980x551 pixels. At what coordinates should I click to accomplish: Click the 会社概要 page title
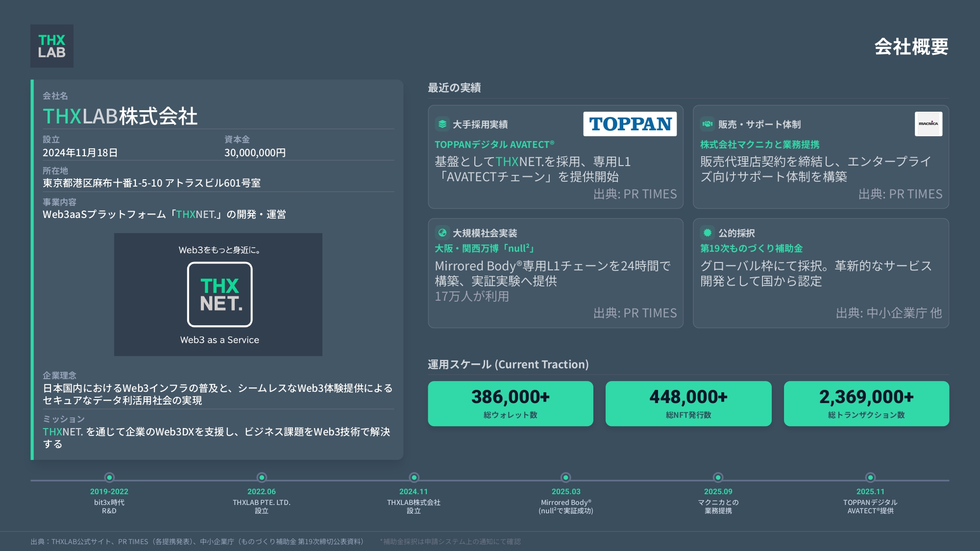[911, 47]
